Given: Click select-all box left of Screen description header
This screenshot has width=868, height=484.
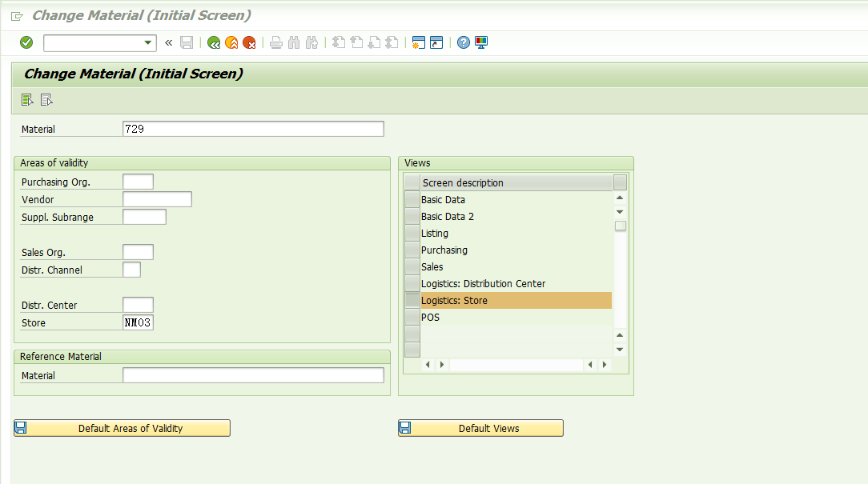Looking at the screenshot, I should tap(412, 182).
